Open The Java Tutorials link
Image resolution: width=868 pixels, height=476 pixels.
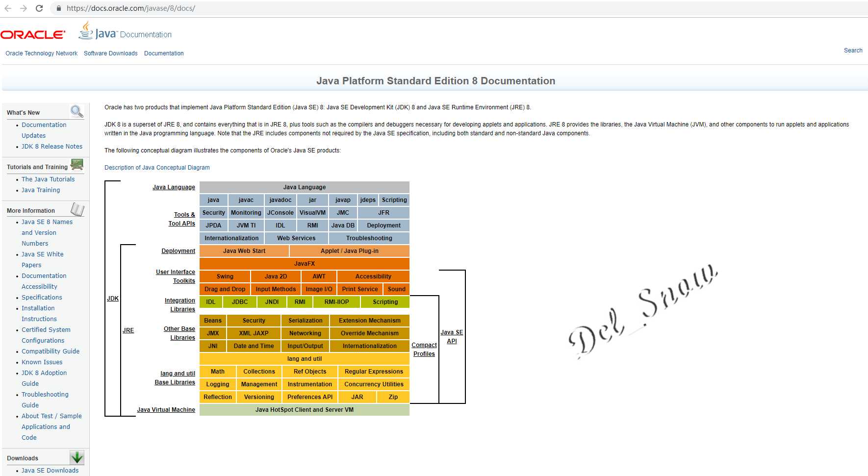pyautogui.click(x=48, y=179)
